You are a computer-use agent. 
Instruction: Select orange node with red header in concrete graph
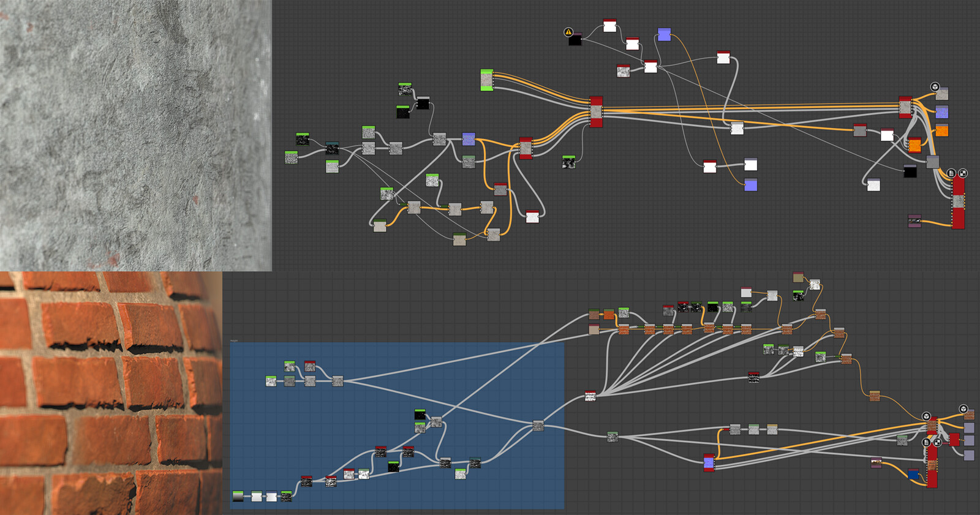pos(914,145)
